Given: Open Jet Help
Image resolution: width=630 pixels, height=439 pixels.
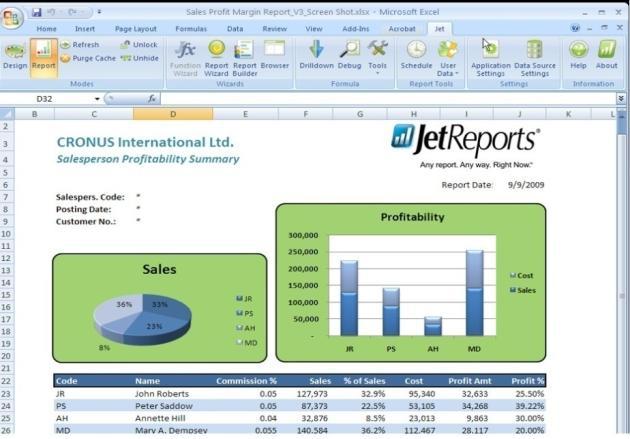Looking at the screenshot, I should point(578,55).
